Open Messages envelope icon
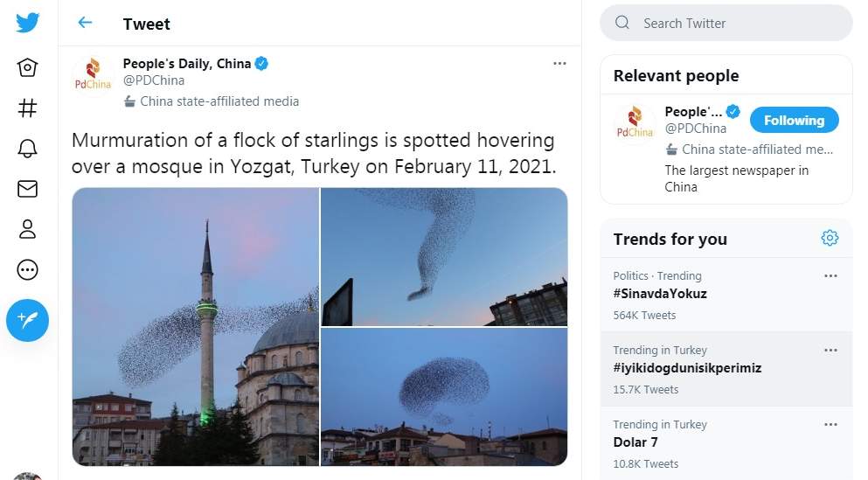This screenshot has height=480, width=868. 27,188
